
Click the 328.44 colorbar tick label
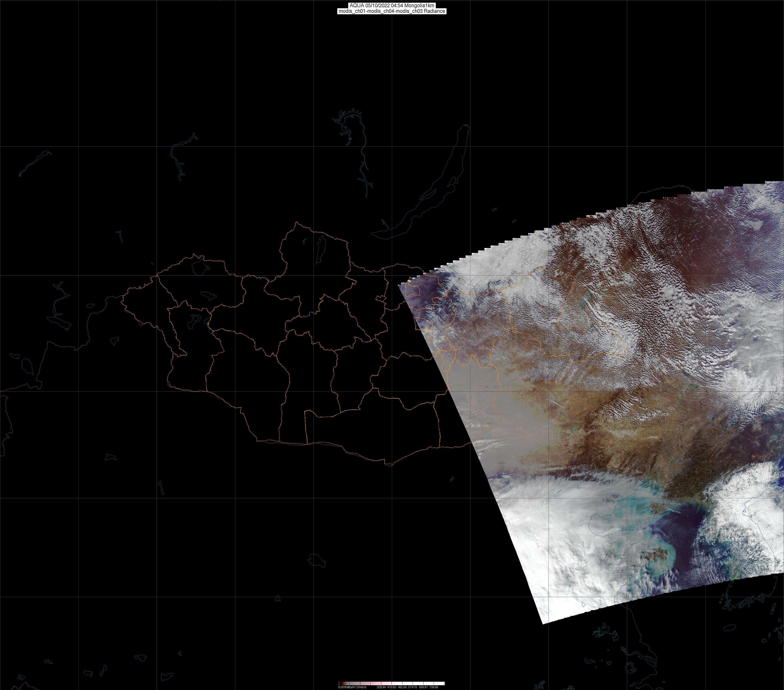(x=381, y=687)
